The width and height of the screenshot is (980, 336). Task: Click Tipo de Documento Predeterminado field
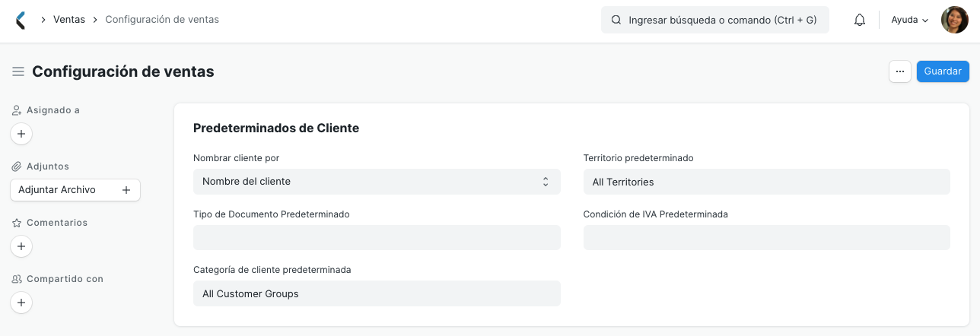tap(377, 238)
